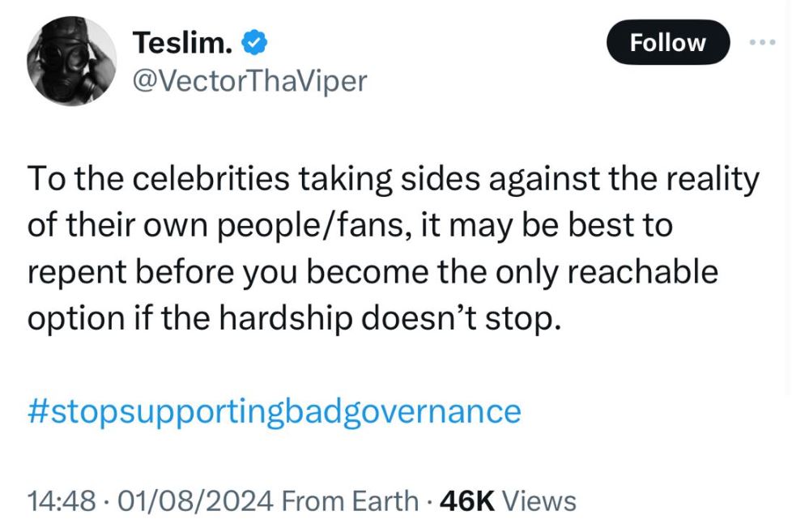Click the Views label beside 46K
This screenshot has height=532, width=792.
pyautogui.click(x=539, y=500)
